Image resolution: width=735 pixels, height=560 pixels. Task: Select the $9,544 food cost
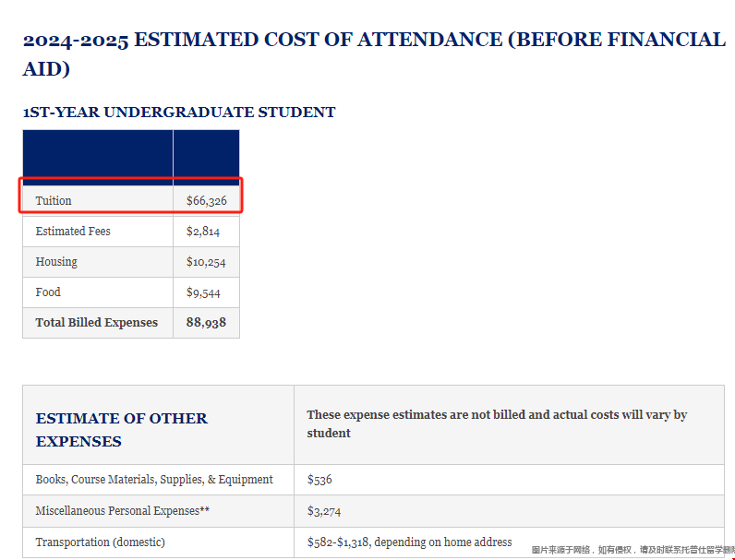point(203,292)
